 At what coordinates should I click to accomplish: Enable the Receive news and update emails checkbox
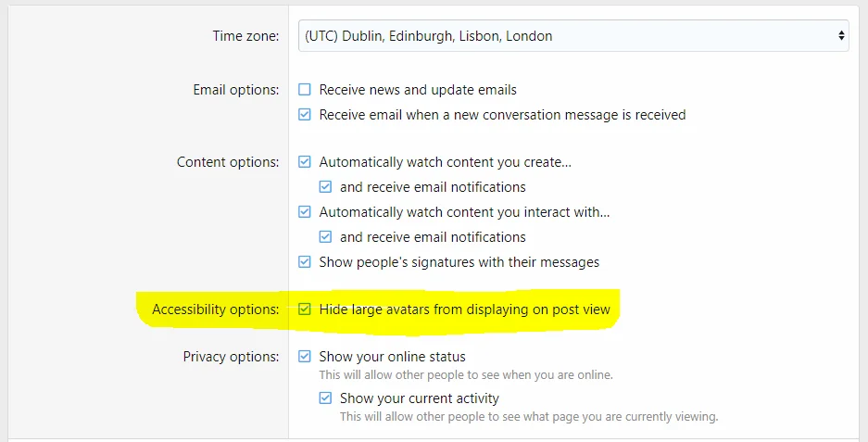coord(305,90)
